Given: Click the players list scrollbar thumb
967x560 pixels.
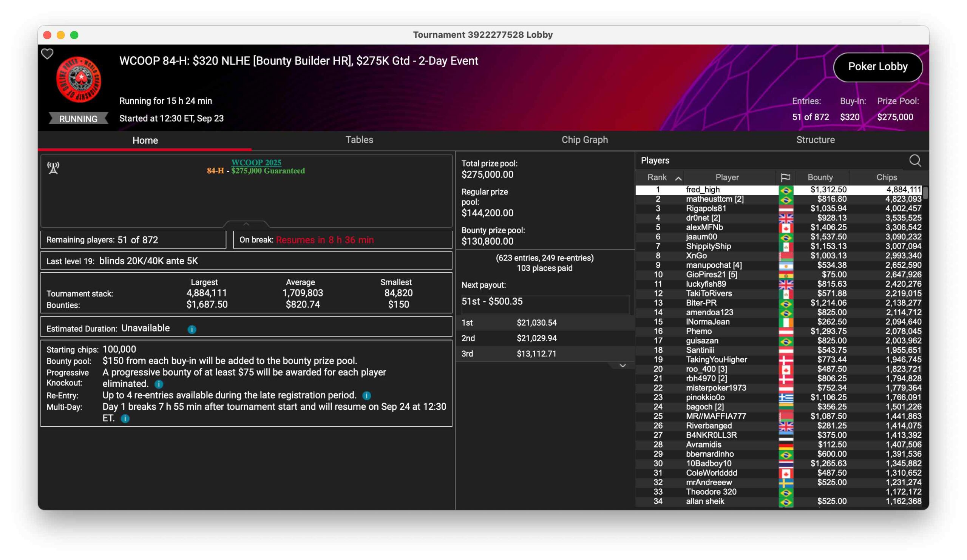Looking at the screenshot, I should pyautogui.click(x=925, y=193).
